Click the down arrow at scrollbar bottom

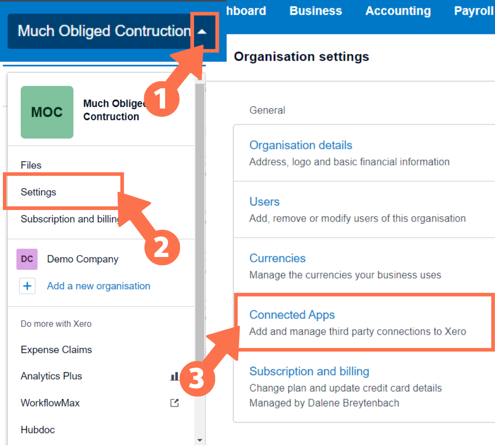[199, 440]
